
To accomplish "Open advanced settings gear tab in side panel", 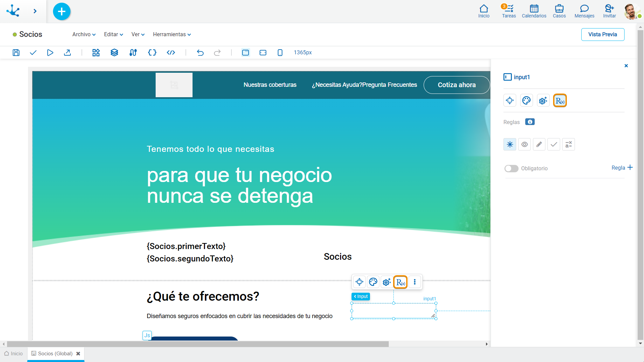I will (x=543, y=101).
